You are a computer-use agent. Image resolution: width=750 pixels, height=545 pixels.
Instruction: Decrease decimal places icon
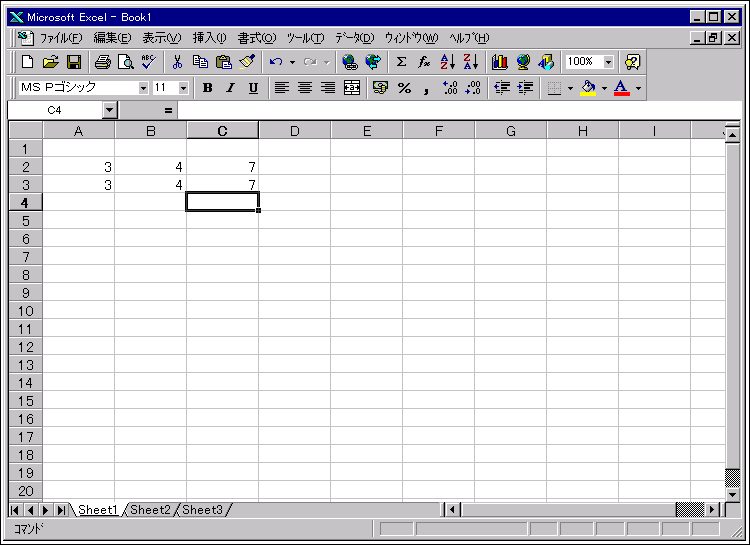pyautogui.click(x=473, y=88)
